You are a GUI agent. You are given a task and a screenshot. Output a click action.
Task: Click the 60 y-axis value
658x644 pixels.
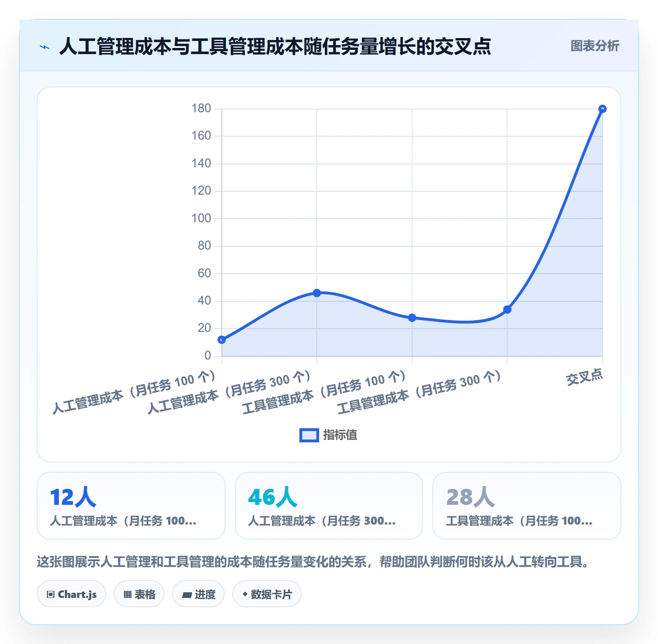tap(204, 273)
